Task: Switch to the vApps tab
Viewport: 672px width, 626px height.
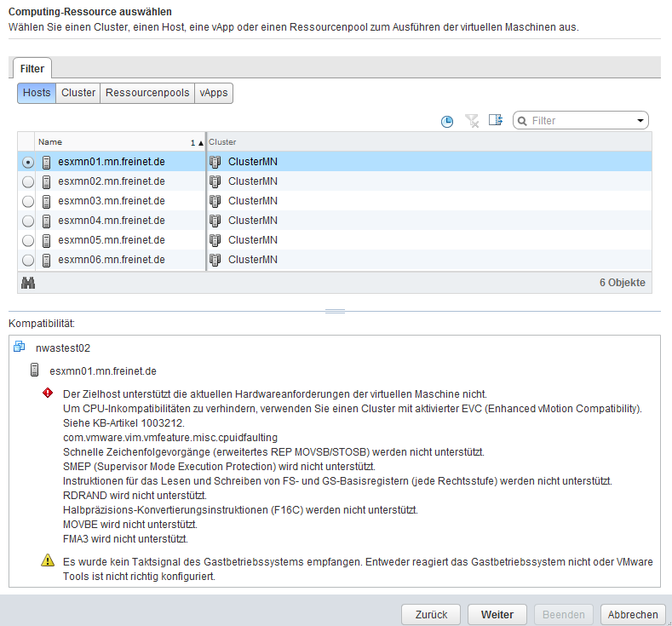Action: [214, 93]
